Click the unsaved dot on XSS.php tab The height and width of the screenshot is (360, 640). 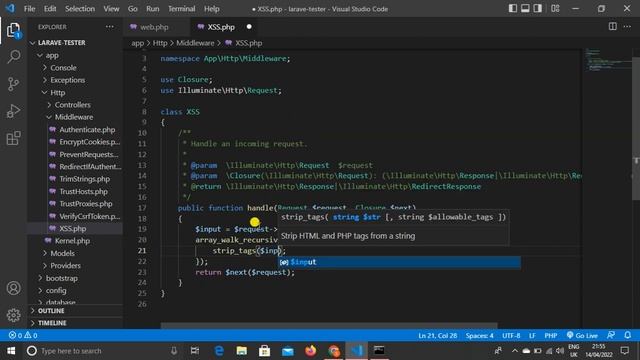point(249,27)
